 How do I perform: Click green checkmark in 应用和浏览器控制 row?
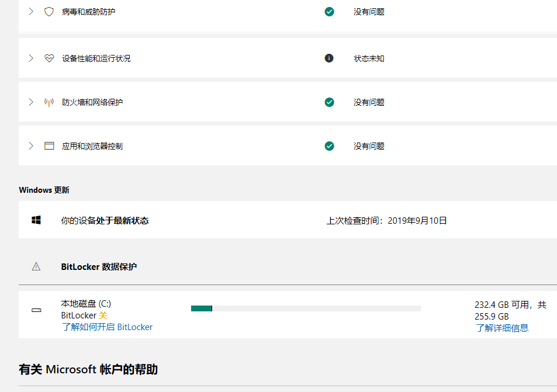point(329,146)
